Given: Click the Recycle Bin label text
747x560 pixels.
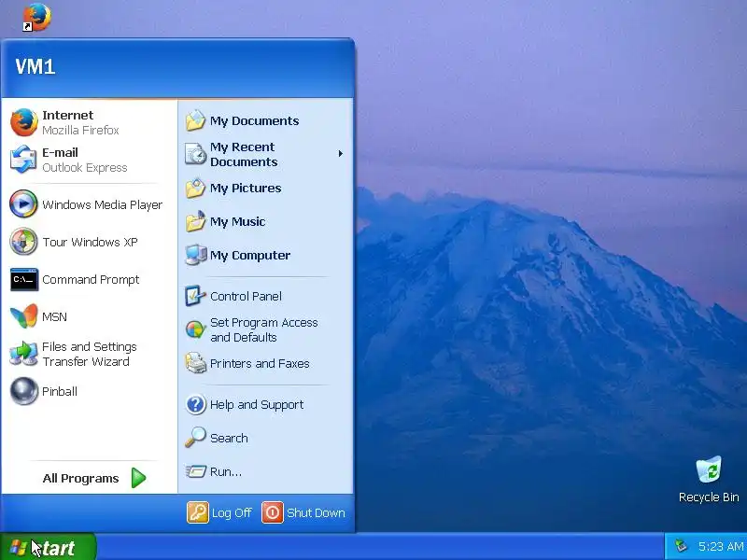Looking at the screenshot, I should 709,497.
